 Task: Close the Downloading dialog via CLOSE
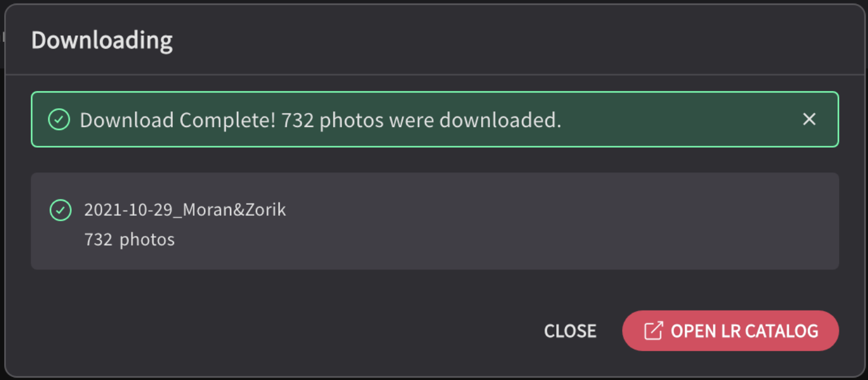(570, 331)
